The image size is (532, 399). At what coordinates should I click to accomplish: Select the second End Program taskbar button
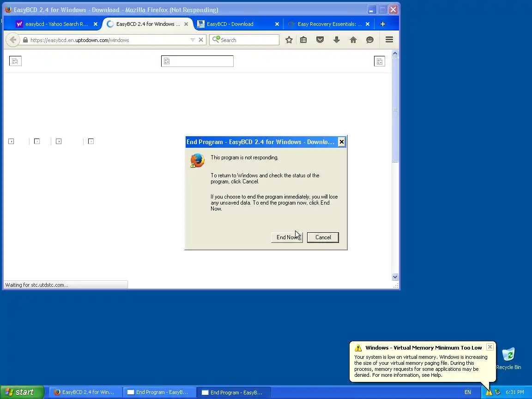tap(234, 392)
